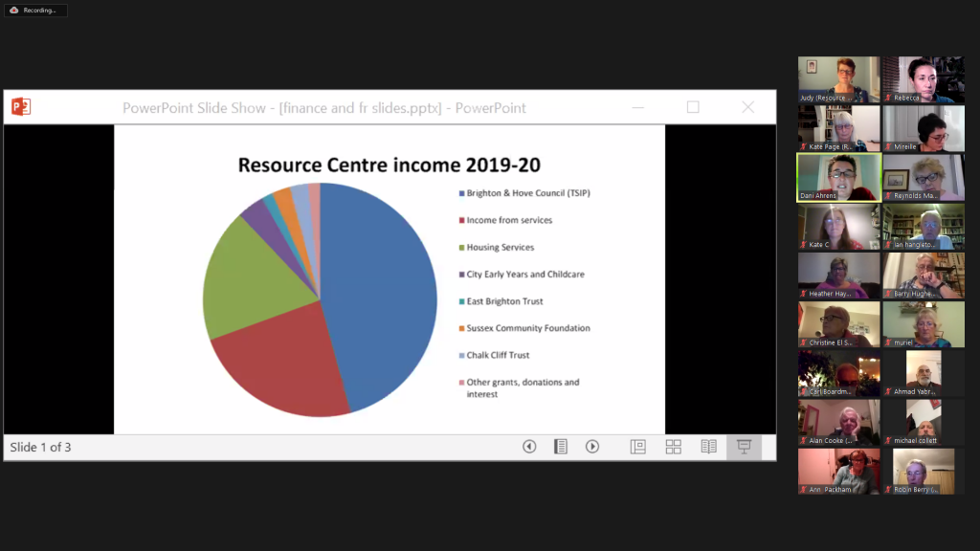
Task: Maximize the PowerPoint Slide Show window
Action: 693,107
